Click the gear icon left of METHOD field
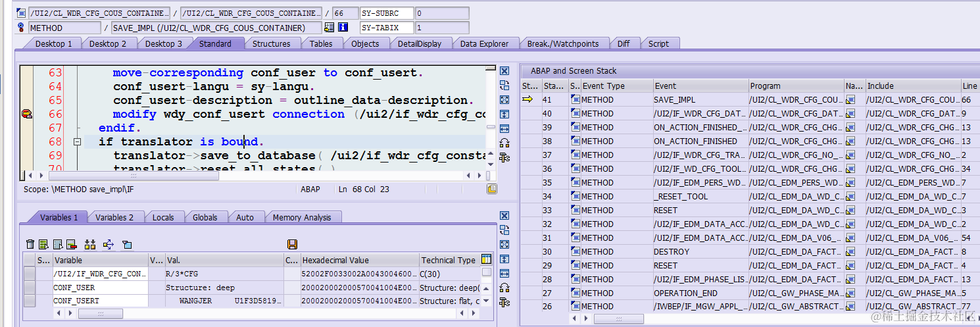 pyautogui.click(x=22, y=28)
